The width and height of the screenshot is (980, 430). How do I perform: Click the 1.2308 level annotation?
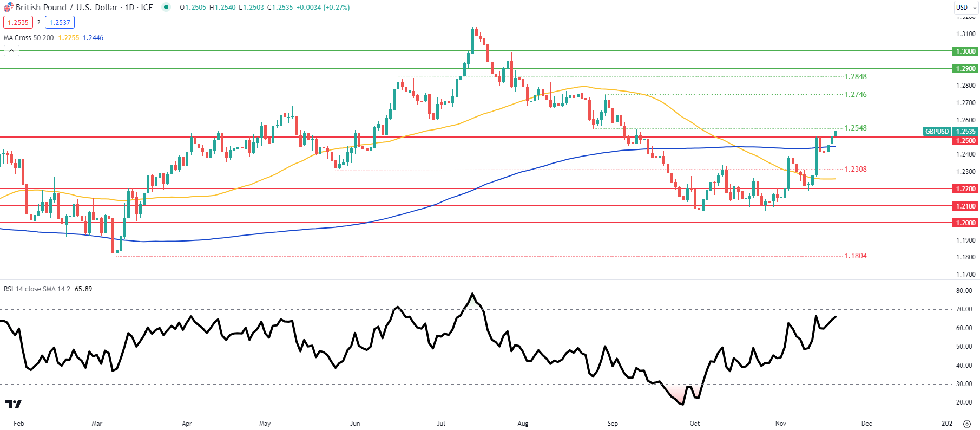(x=856, y=170)
